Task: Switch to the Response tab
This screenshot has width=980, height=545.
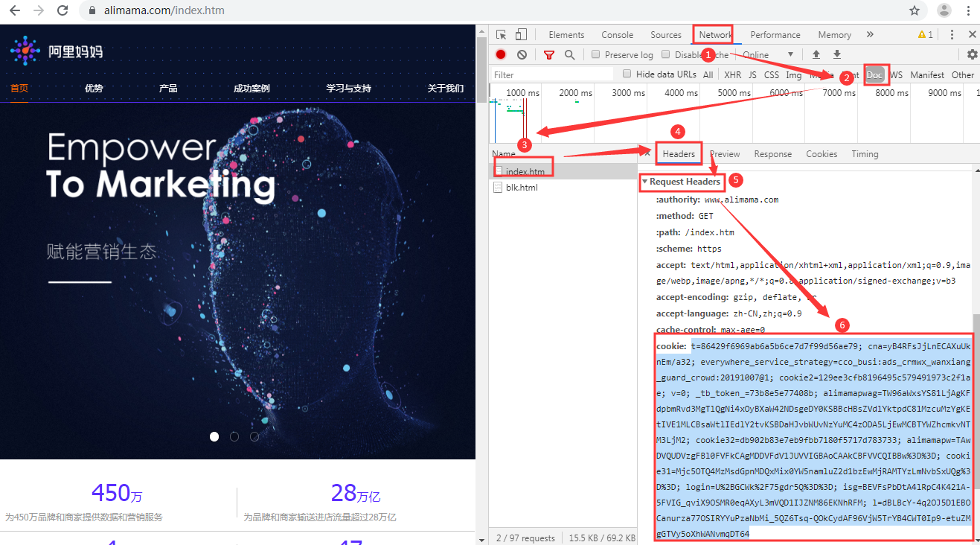Action: (x=773, y=153)
